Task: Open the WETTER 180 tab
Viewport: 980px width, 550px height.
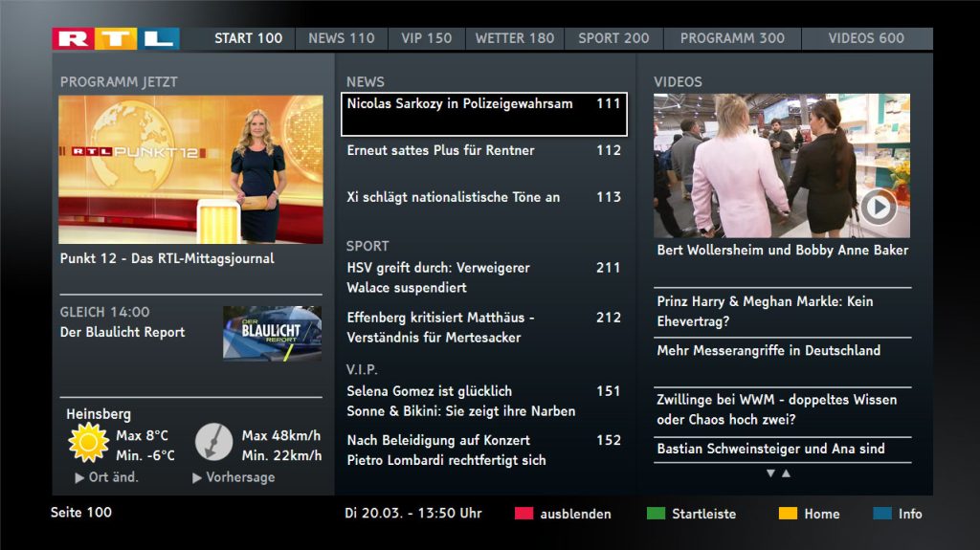Action: [514, 38]
